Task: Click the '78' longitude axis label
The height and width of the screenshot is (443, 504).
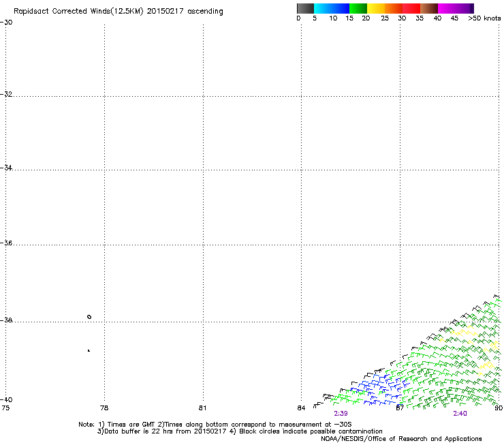Action: (104, 408)
